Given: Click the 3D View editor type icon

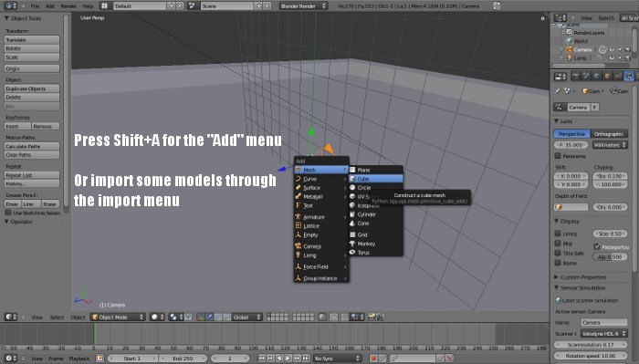Looking at the screenshot, I should 10,317.
